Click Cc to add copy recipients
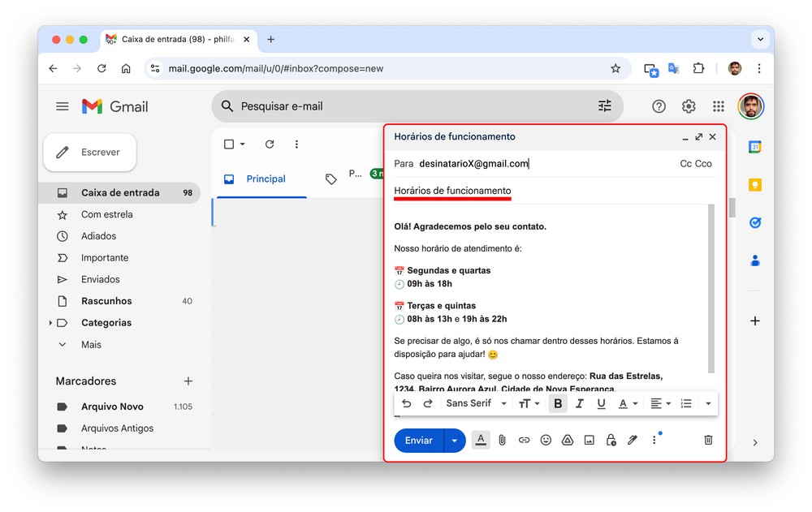The width and height of the screenshot is (812, 512). tap(686, 164)
